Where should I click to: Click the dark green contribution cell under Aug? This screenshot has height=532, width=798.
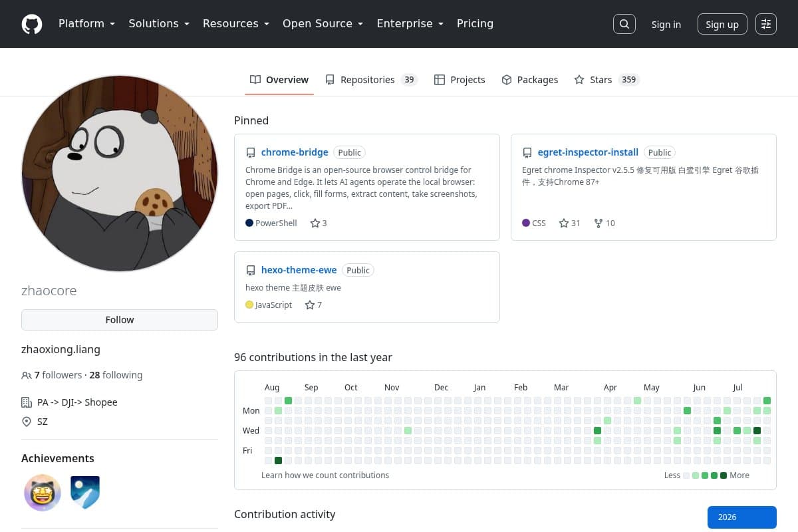(x=279, y=460)
